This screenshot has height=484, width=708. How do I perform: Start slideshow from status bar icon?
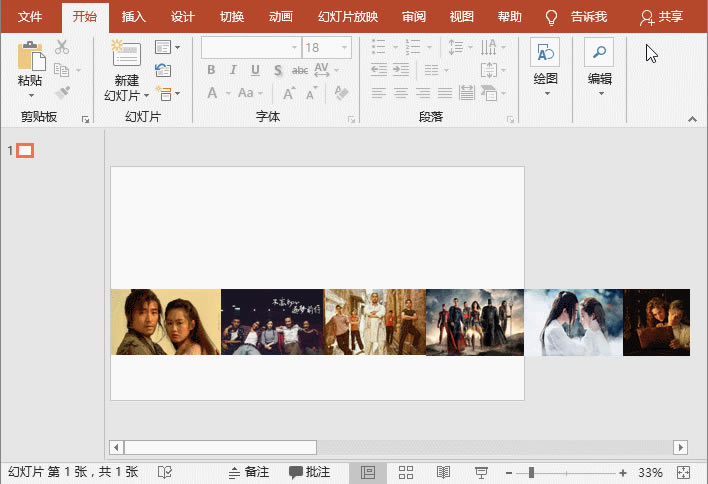click(x=481, y=472)
